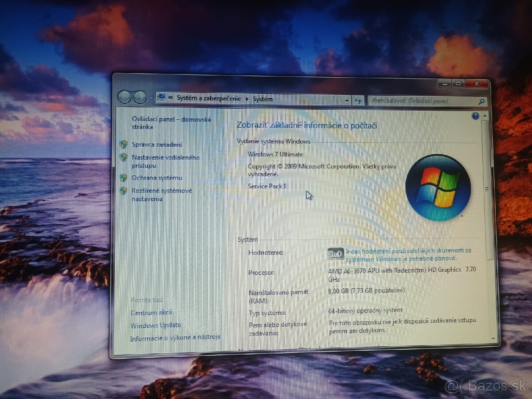Click the Back navigation arrow button

tap(125, 97)
